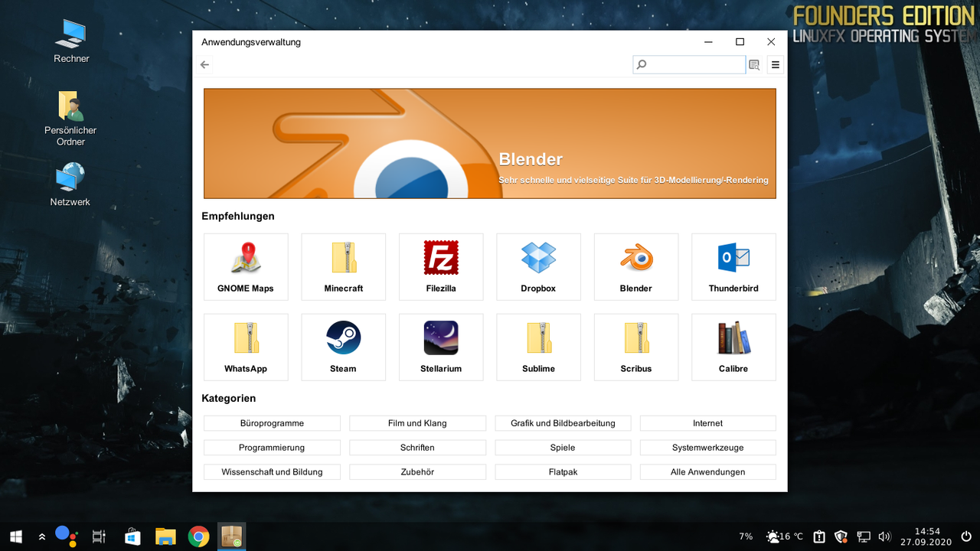Select the Scribus app tile
The image size is (980, 551).
pos(636,347)
